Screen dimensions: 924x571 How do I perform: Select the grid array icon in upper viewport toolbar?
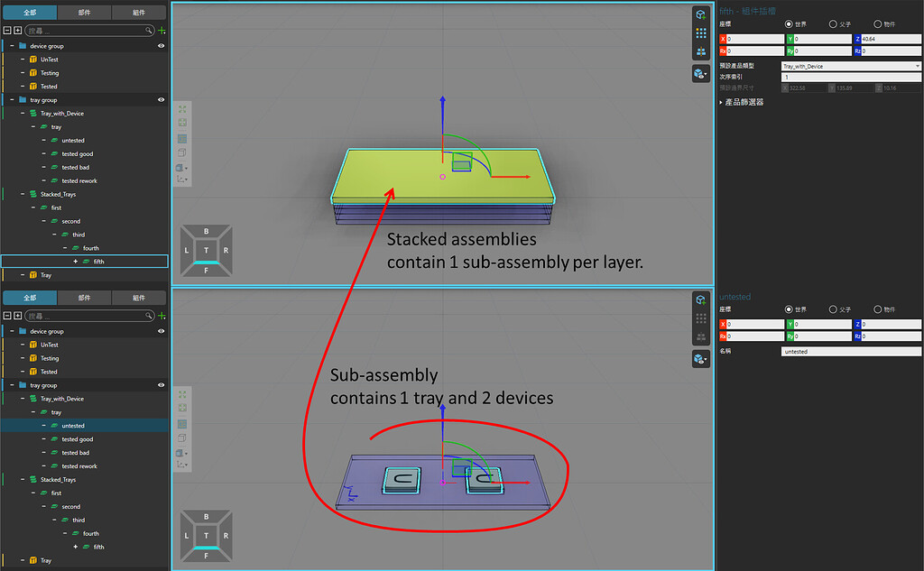click(699, 32)
